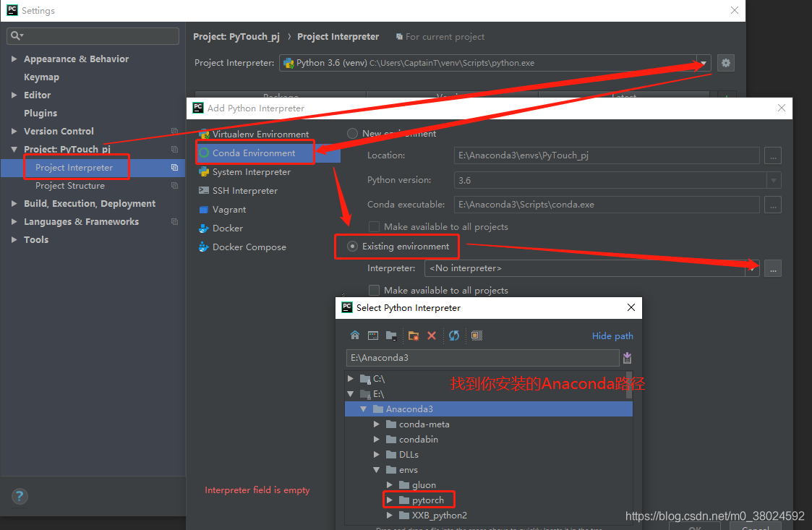Select the conda-meta folder

(424, 424)
